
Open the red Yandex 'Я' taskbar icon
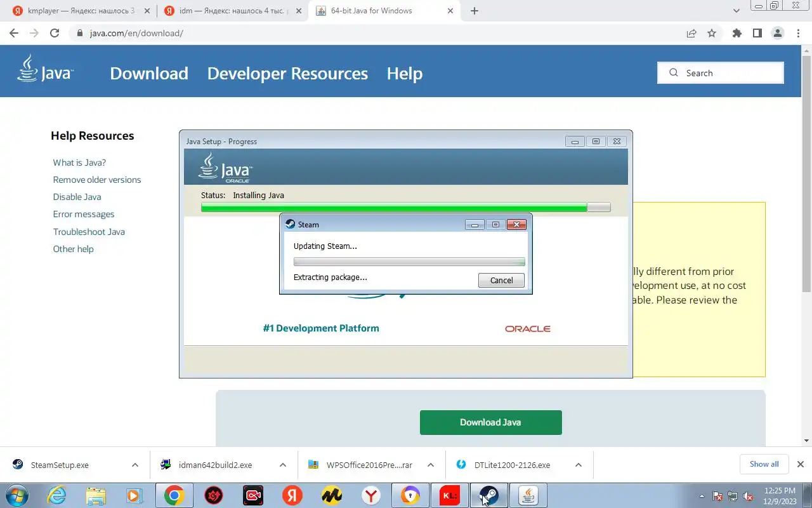(x=292, y=496)
